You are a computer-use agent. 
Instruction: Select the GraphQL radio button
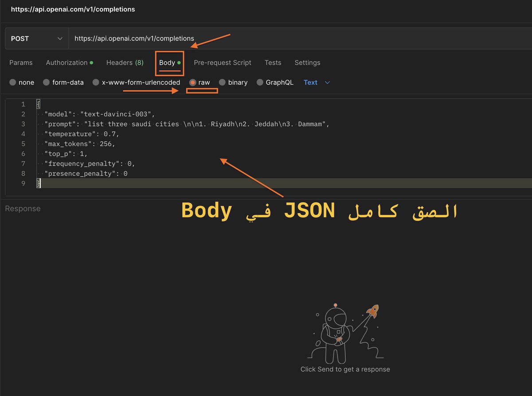[260, 82]
